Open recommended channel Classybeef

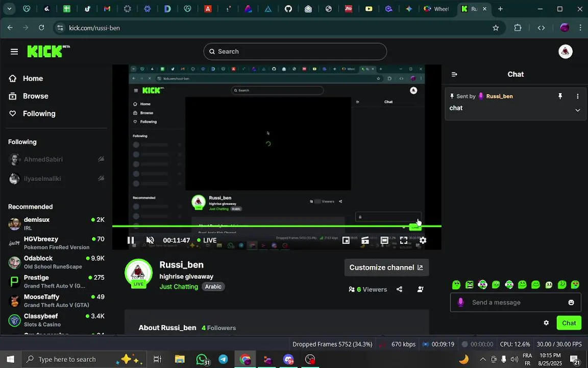coord(56,320)
